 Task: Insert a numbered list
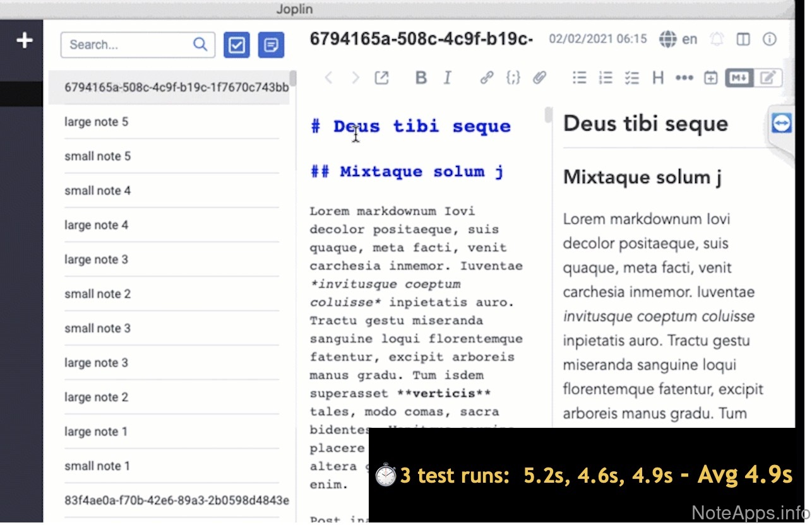click(x=606, y=78)
